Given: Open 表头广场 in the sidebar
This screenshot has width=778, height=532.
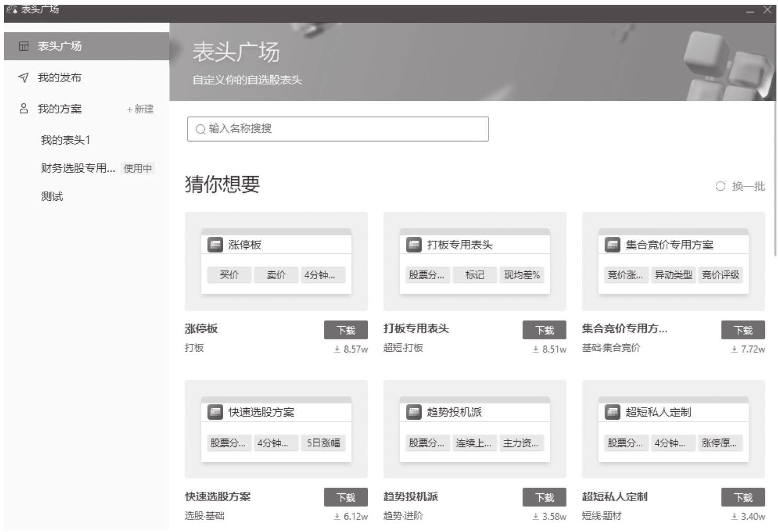Looking at the screenshot, I should click(86, 46).
